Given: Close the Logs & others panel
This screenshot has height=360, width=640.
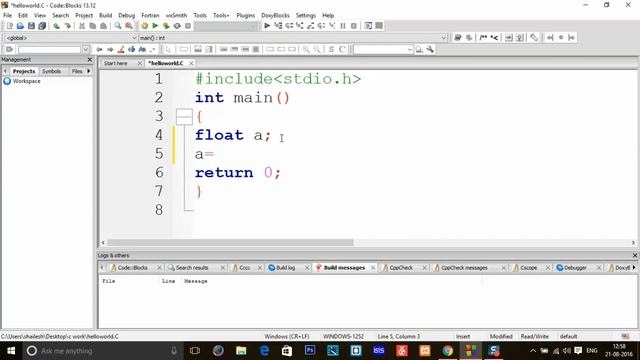Looking at the screenshot, I should point(635,256).
